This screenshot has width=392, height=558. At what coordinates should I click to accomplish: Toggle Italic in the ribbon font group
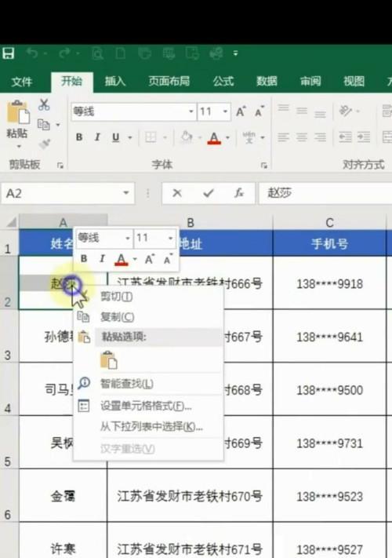point(97,137)
